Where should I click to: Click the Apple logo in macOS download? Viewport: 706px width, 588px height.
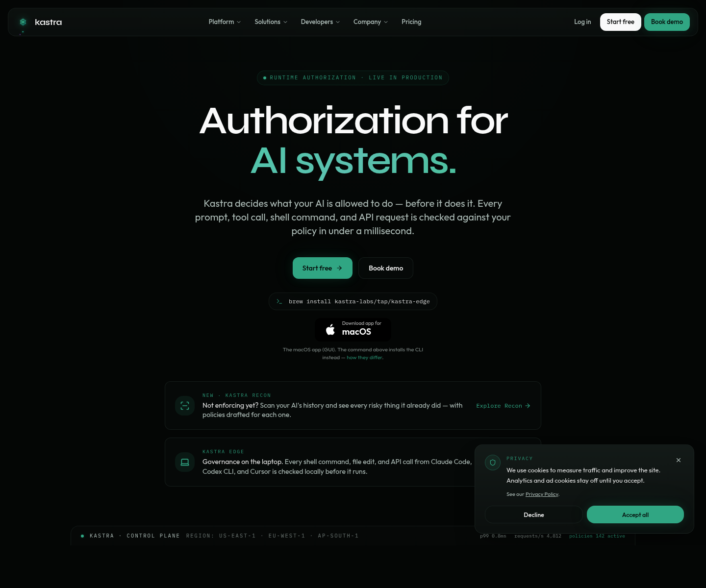click(330, 329)
